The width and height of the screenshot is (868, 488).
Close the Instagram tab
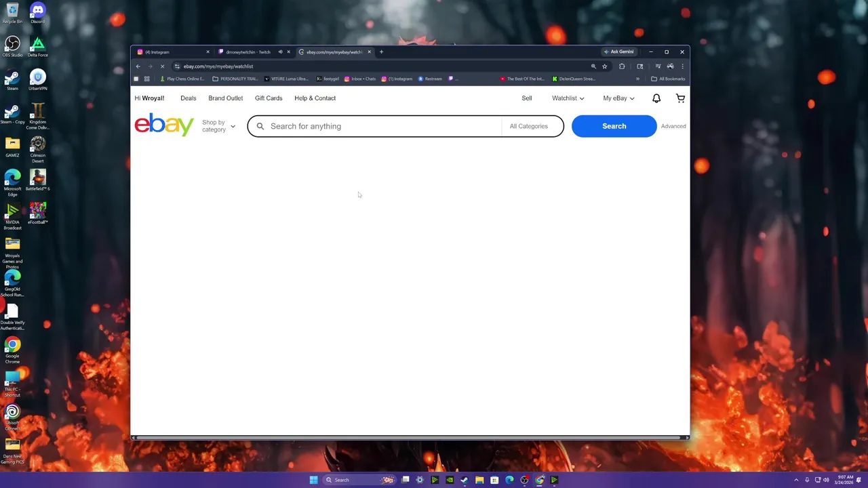click(x=208, y=52)
